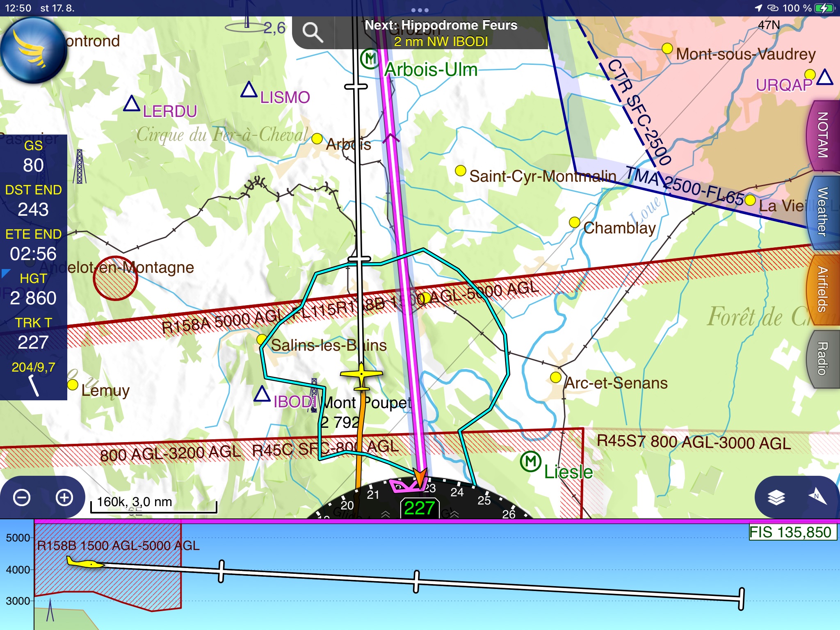Viewport: 840px width, 630px height.
Task: Select the yellow aircraft position symbol
Action: pos(361,374)
